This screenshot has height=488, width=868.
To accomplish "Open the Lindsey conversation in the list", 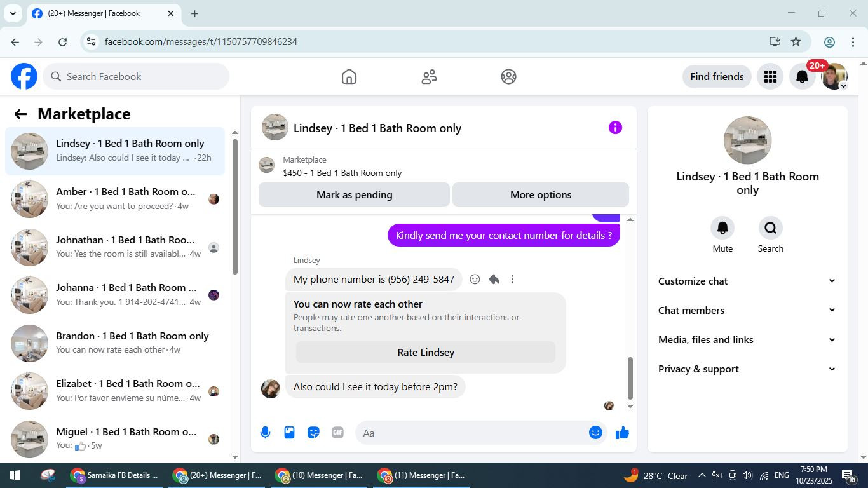I will tap(115, 151).
